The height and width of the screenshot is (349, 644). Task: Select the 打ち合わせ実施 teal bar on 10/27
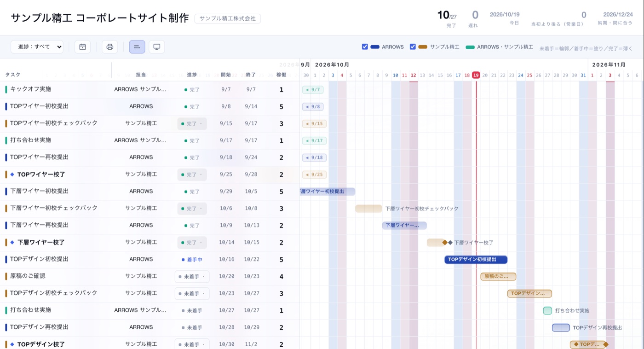(547, 311)
